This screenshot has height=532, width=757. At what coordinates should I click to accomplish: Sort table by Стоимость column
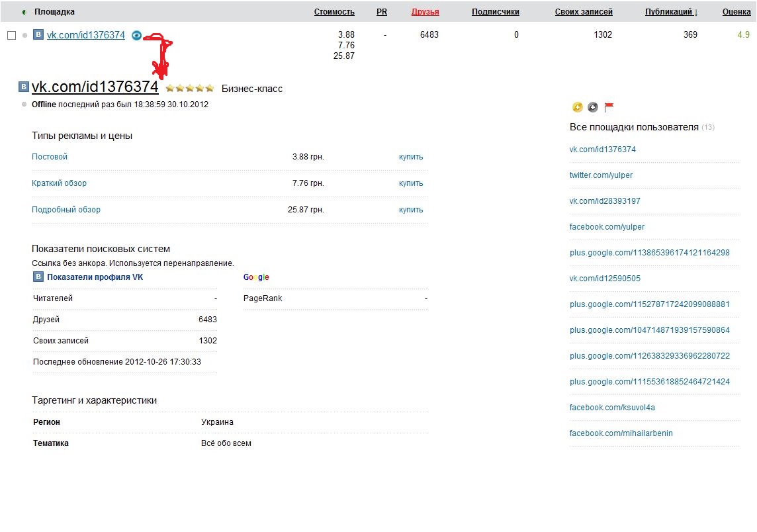pos(334,12)
